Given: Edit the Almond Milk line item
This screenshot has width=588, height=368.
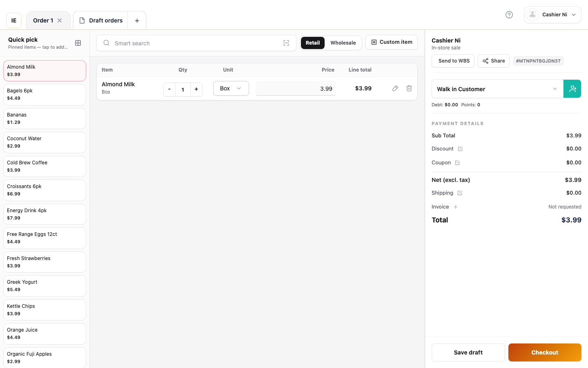Looking at the screenshot, I should (395, 88).
